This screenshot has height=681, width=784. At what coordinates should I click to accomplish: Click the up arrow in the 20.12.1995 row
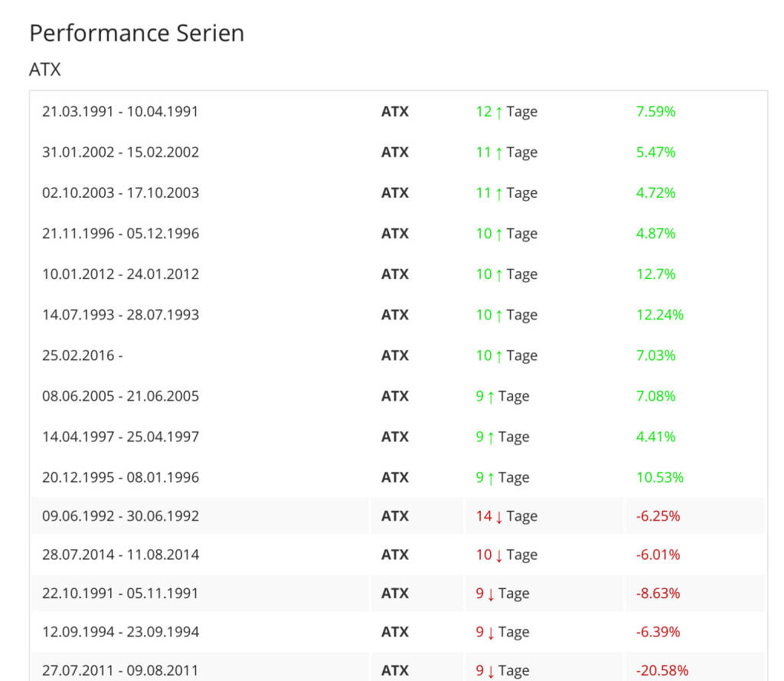click(491, 478)
